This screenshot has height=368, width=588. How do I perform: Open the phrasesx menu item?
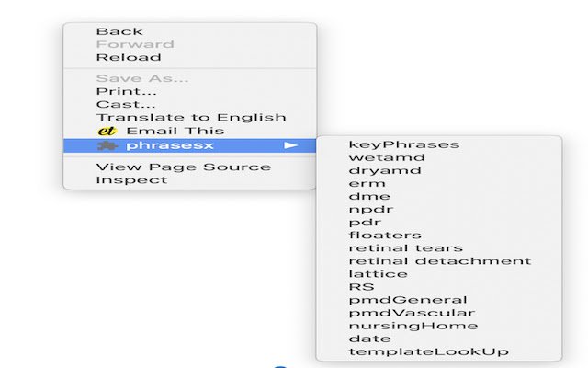(x=190, y=145)
